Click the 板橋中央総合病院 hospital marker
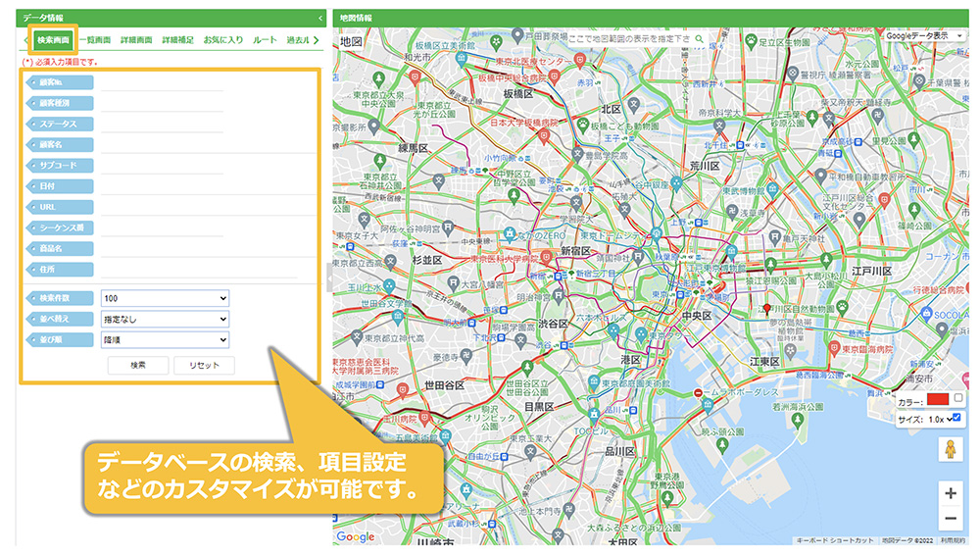 [554, 77]
